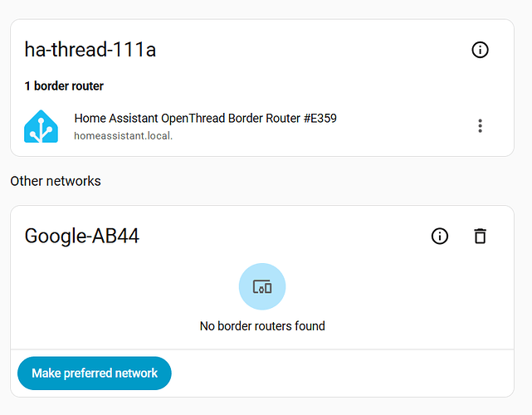Image resolution: width=532 pixels, height=415 pixels.
Task: Click the Home Assistant logo icon
Action: (x=41, y=126)
